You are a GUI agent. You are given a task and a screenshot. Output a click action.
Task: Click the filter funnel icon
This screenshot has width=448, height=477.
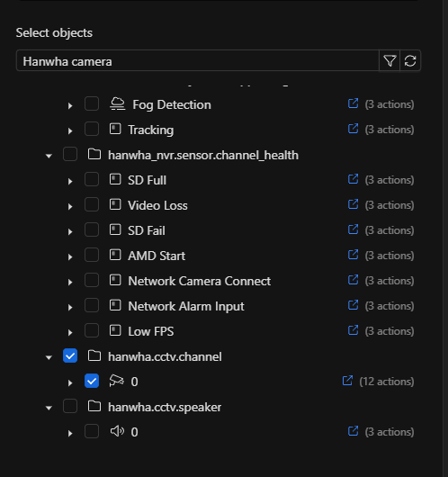pyautogui.click(x=390, y=61)
